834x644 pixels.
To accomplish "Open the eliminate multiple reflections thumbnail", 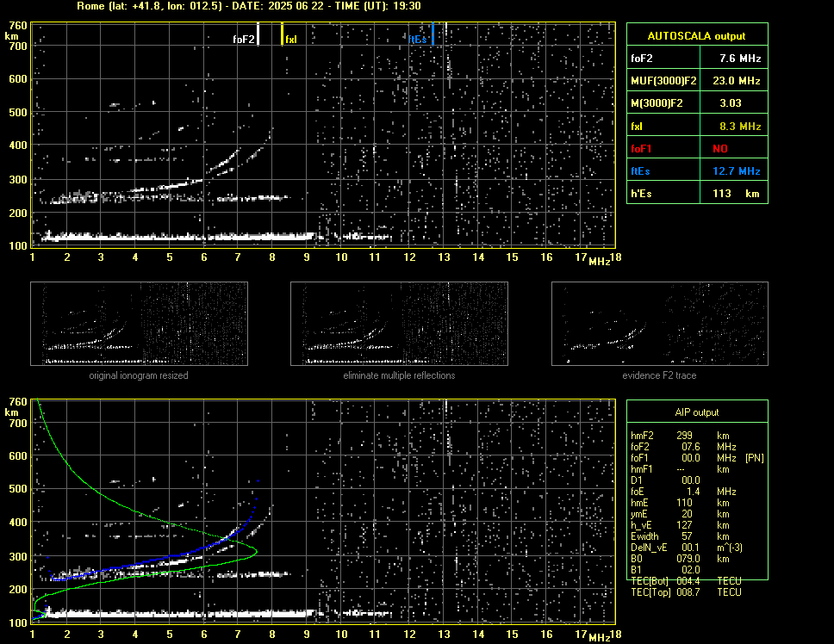I will (x=399, y=324).
